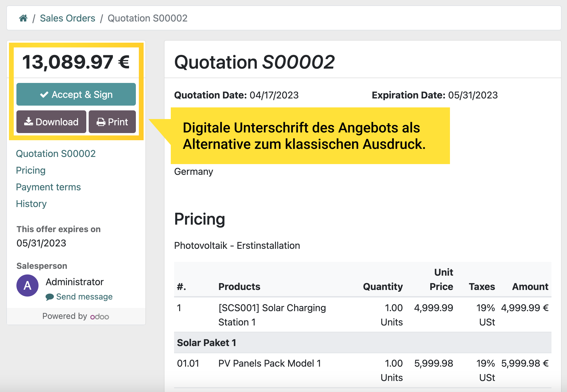
Task: Jump to Pricing section in sidebar
Action: pyautogui.click(x=31, y=170)
